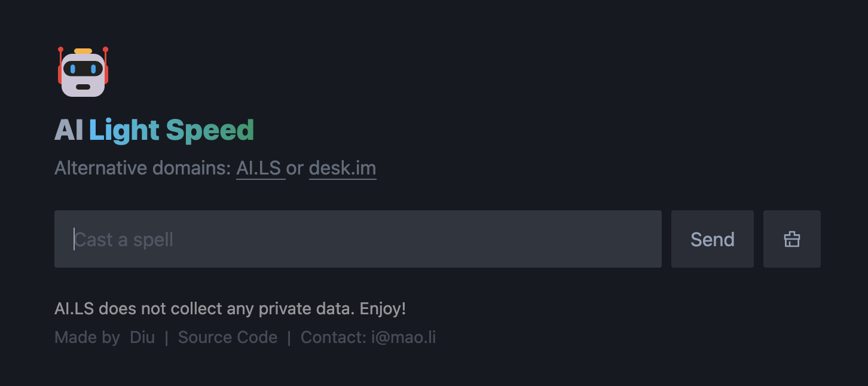
Task: Click the "Alternative domains:" label text
Action: [143, 169]
